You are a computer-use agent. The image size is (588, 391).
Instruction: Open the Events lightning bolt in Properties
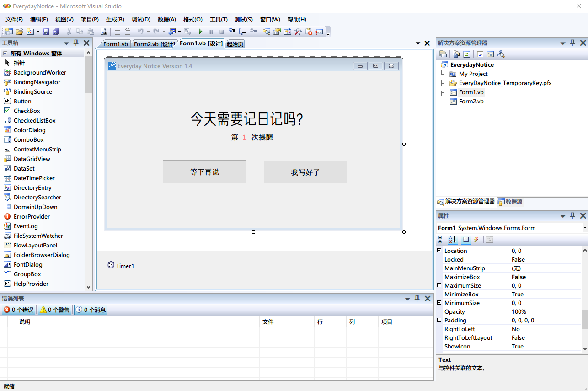coord(476,239)
